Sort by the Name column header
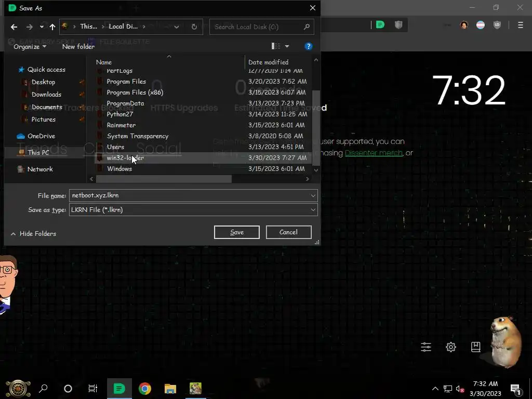Screen dimensions: 532x399 click(x=104, y=62)
